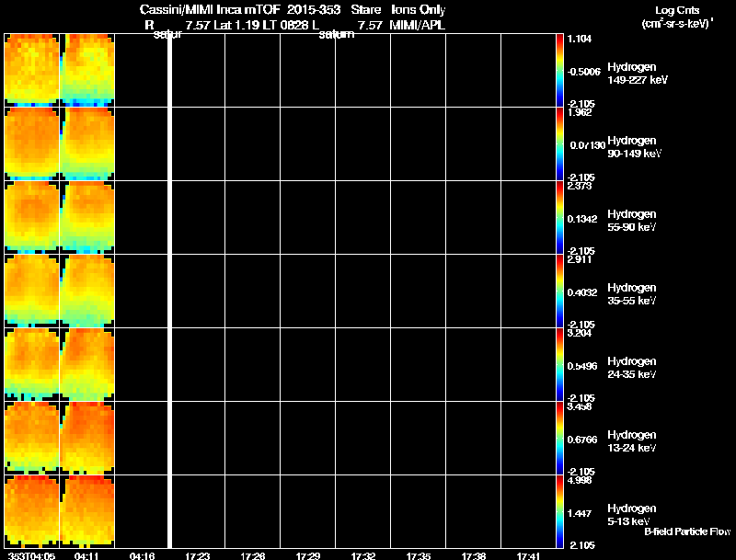Click the '353T04:06' time axis label
This screenshot has width=736, height=560.
[31, 555]
